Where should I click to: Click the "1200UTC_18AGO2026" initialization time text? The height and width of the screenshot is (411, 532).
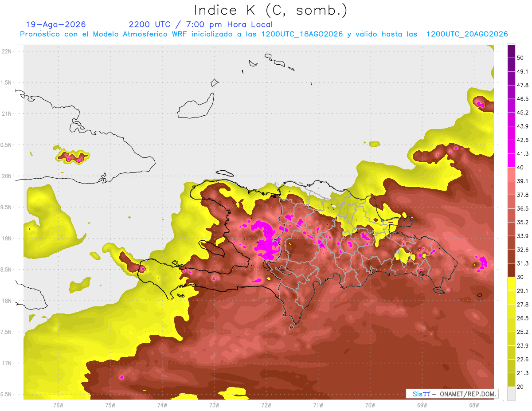click(302, 34)
